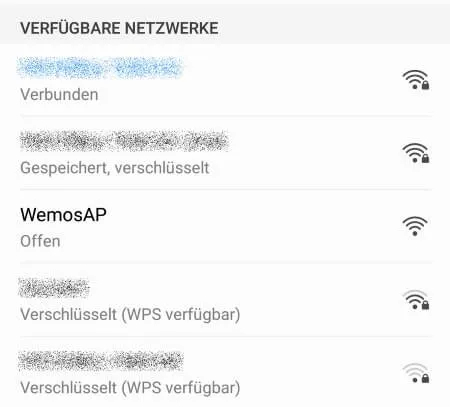Click the 'Gespeichert, verschlüsselt' status text
450x407 pixels.
[x=115, y=168]
